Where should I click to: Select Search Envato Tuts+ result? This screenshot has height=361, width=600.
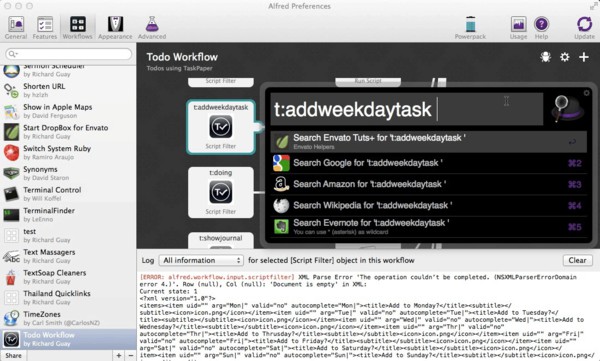[429, 142]
